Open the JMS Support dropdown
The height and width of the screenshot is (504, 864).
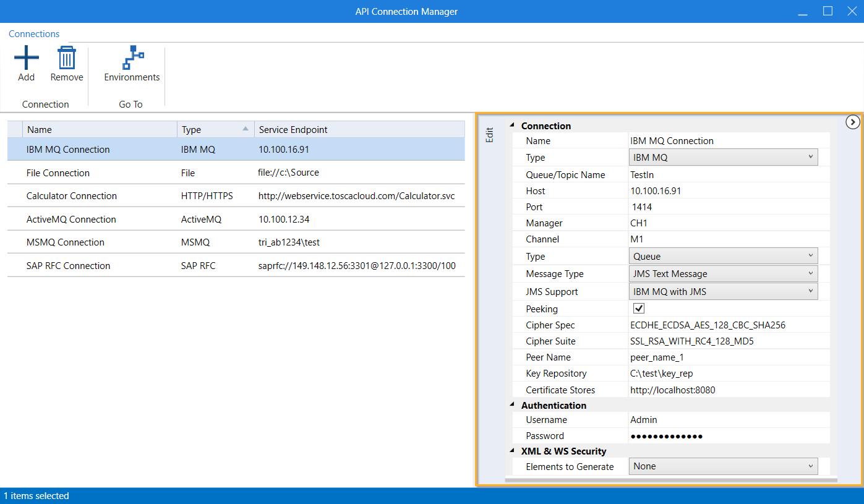pyautogui.click(x=723, y=292)
